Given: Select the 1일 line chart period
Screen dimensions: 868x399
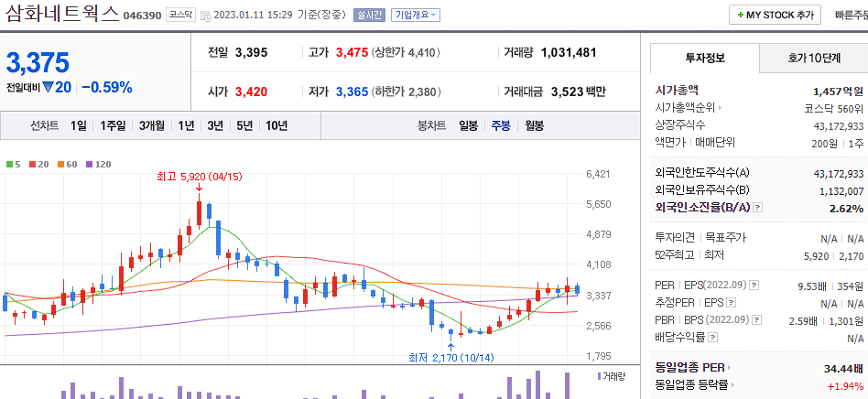Looking at the screenshot, I should (x=78, y=125).
